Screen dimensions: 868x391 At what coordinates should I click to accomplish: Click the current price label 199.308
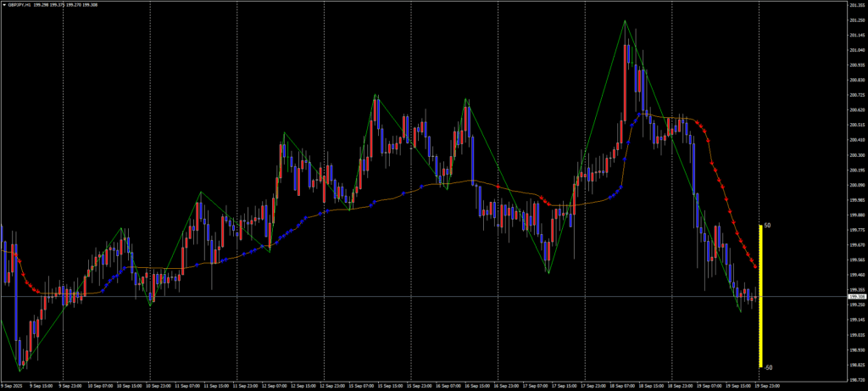(855, 297)
